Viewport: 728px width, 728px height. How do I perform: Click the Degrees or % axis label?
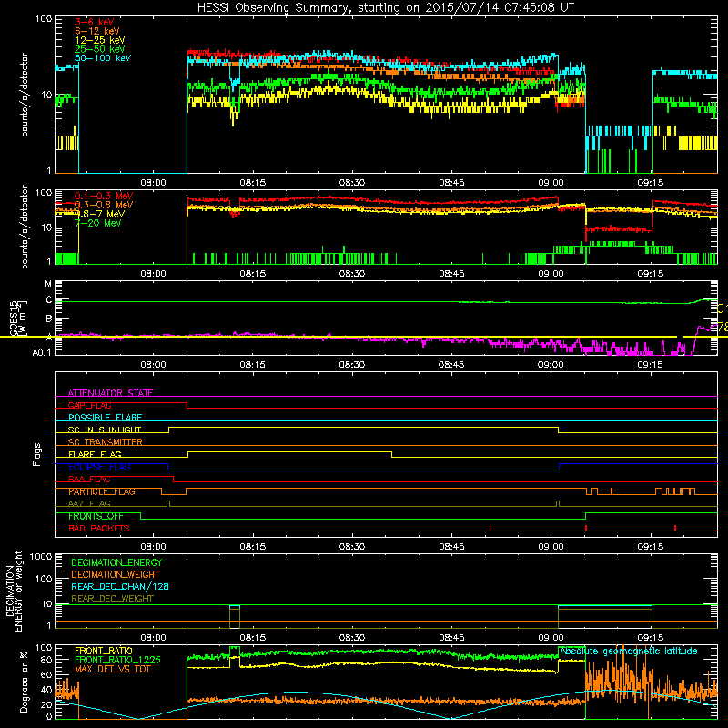pos(24,682)
